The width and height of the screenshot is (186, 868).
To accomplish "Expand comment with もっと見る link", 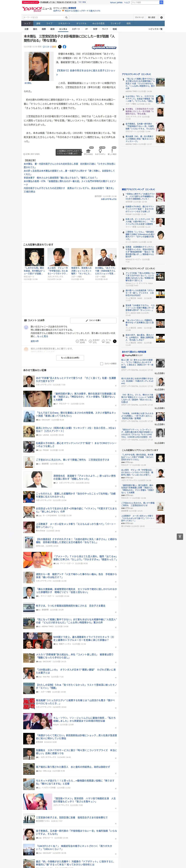I will pyautogui.click(x=43, y=336).
